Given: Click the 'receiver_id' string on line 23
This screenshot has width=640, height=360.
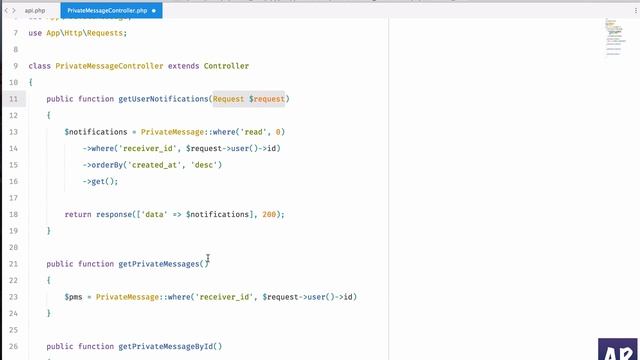Looking at the screenshot, I should click(x=224, y=297).
